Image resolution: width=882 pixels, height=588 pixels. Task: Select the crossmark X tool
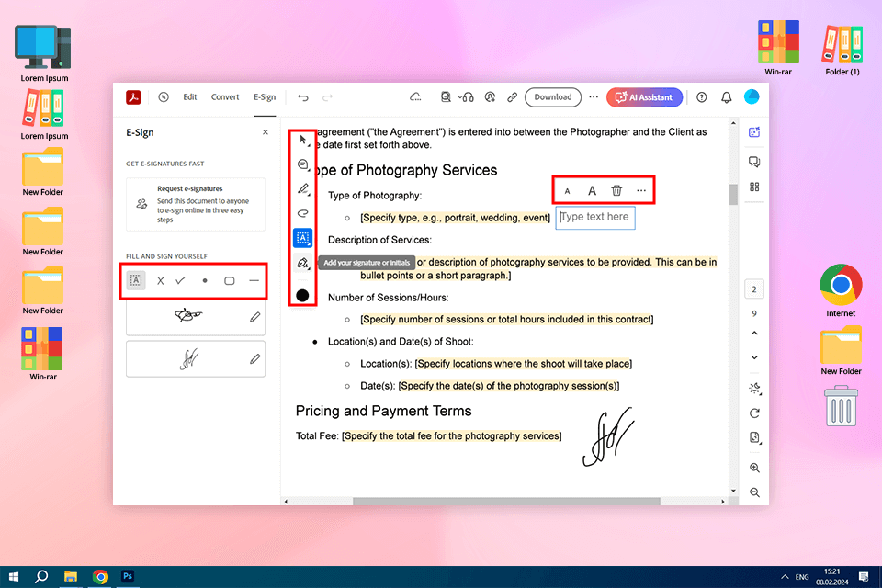tap(160, 280)
